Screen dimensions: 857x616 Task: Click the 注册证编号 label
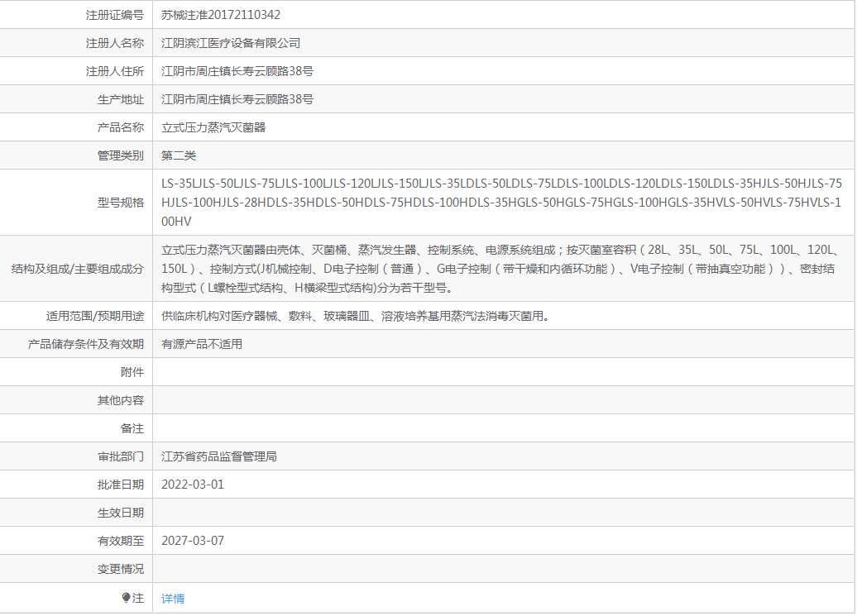tap(115, 15)
